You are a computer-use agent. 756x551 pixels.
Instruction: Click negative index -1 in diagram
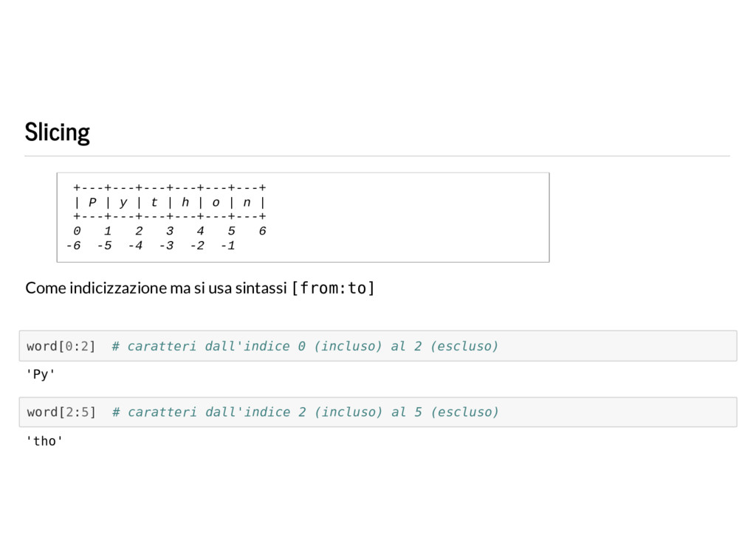228,246
